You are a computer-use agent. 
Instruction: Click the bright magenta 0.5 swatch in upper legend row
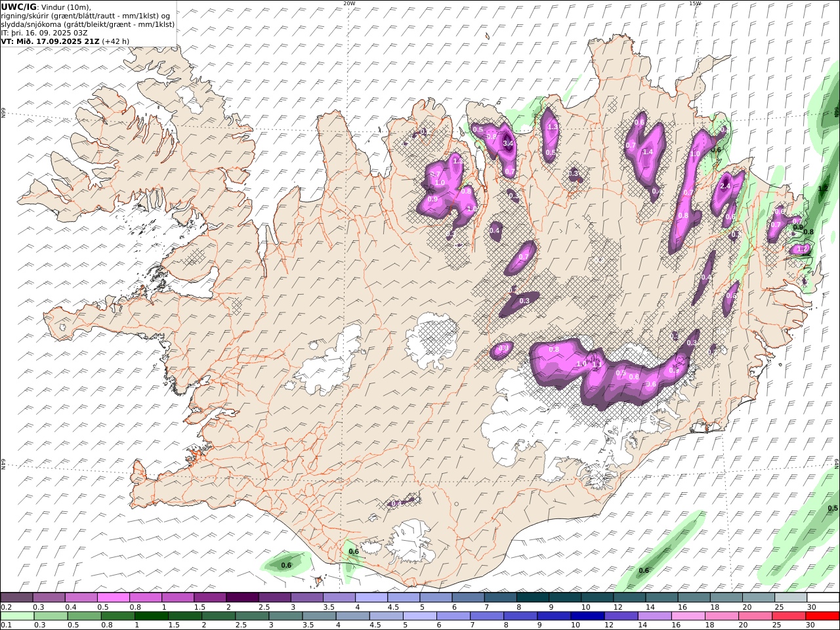click(x=113, y=597)
